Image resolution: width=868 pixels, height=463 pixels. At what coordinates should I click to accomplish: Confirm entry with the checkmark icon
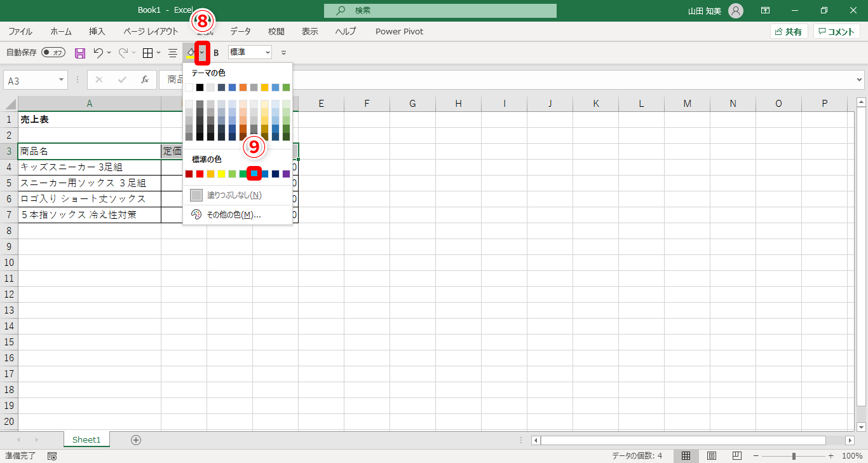[x=122, y=79]
